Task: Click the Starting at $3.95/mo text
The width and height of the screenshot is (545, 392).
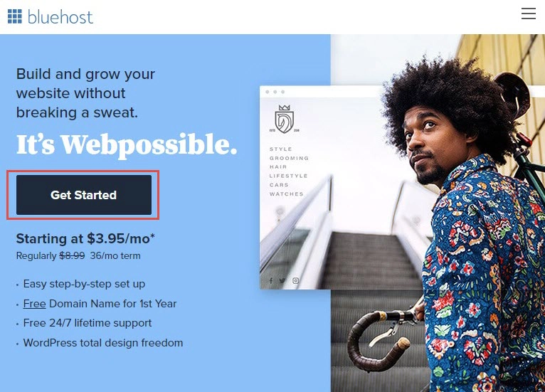Action: click(85, 238)
